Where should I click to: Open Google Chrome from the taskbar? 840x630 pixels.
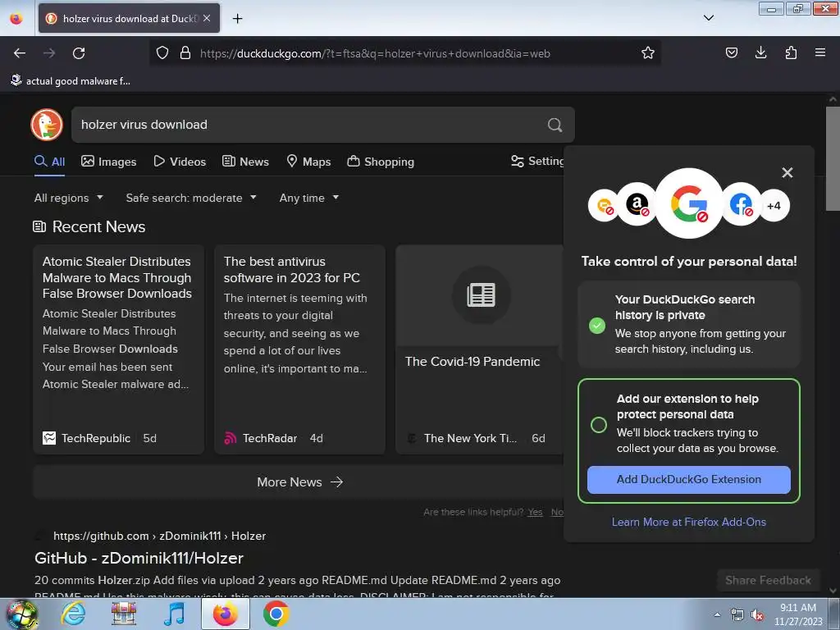pos(276,614)
